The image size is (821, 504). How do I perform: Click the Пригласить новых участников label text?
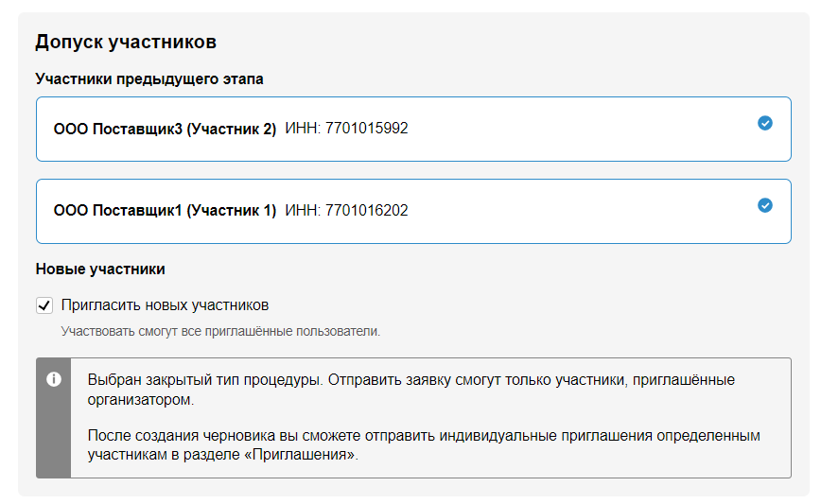(165, 305)
